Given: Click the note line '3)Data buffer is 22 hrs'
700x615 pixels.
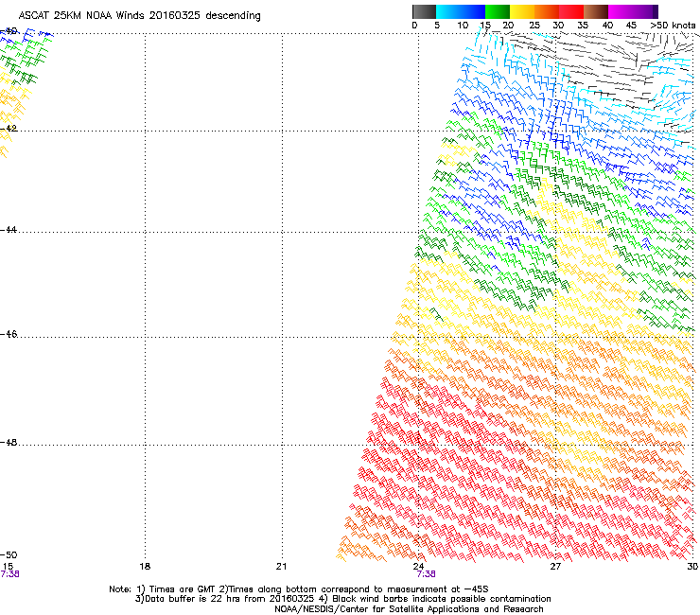Looking at the screenshot, I should (342, 599).
